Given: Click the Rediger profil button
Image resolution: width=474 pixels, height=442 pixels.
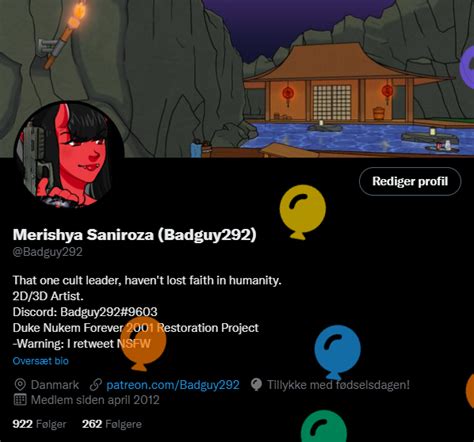Looking at the screenshot, I should [x=410, y=181].
